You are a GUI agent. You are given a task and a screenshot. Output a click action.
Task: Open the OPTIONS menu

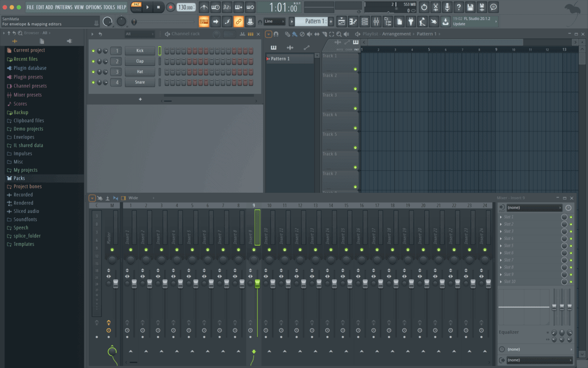pyautogui.click(x=94, y=7)
